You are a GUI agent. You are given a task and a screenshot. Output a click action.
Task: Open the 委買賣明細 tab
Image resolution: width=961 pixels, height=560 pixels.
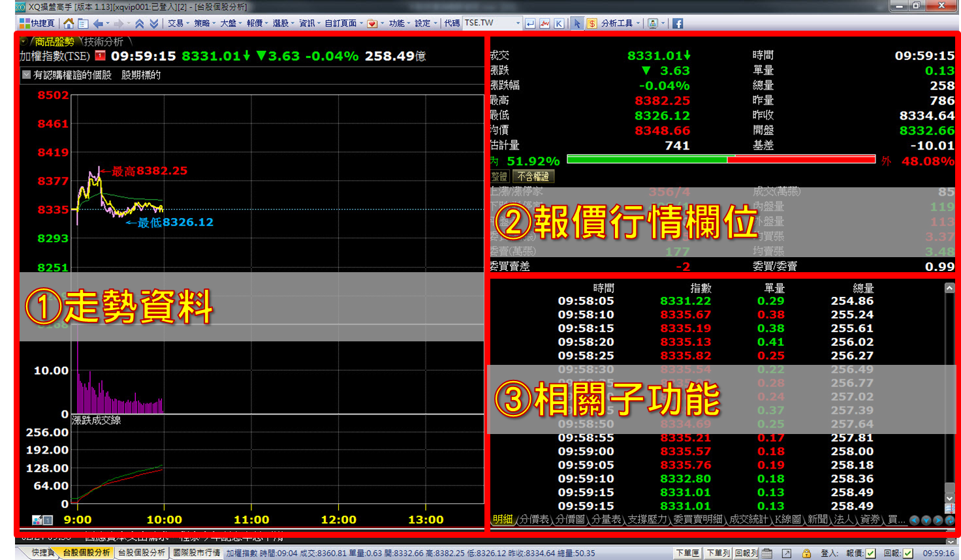pyautogui.click(x=698, y=520)
